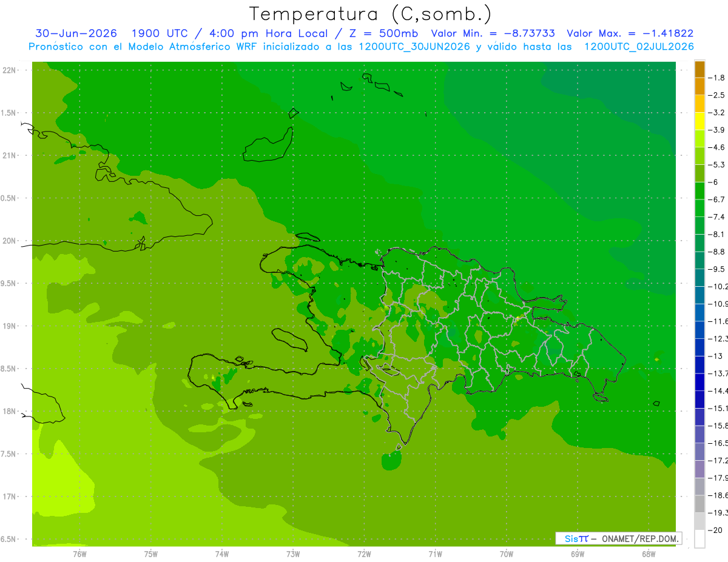
Task: Click the "72W" longitude label
Action: [x=364, y=554]
